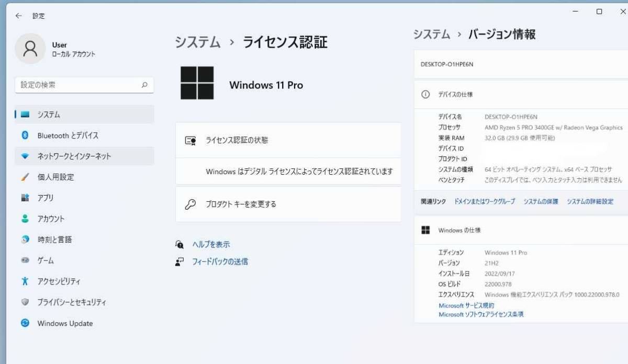
Task: Click Windows logo icon beside Windows の仕様
Action: click(x=426, y=230)
